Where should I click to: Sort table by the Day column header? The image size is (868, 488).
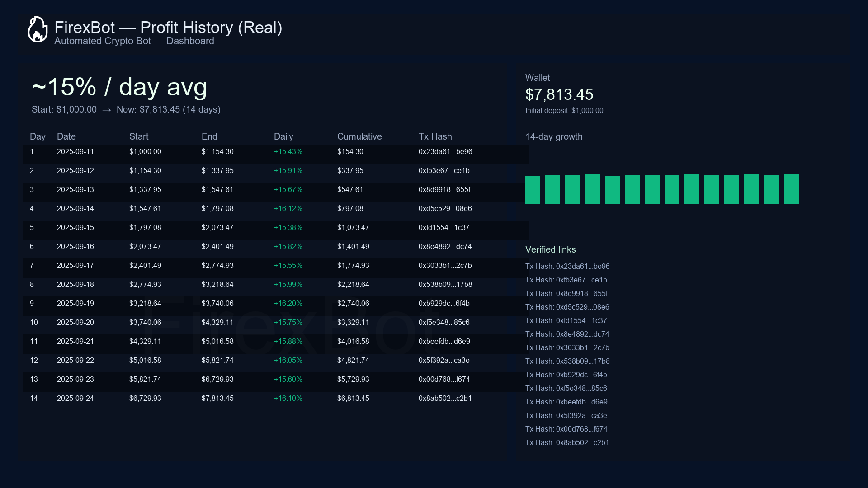[x=38, y=136]
